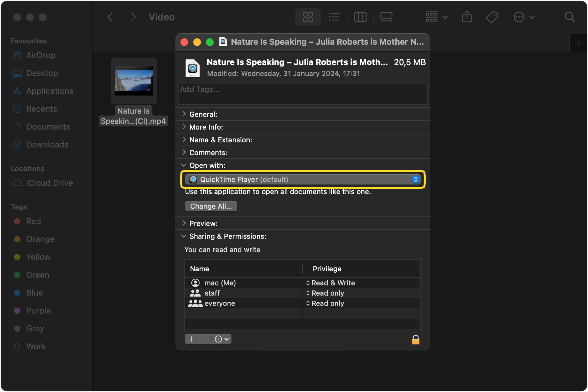Click the Share icon in the toolbar

[467, 17]
